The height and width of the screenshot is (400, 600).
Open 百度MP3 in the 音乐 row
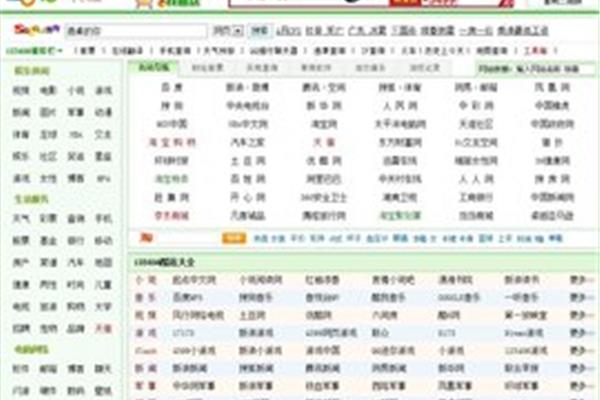click(x=188, y=297)
